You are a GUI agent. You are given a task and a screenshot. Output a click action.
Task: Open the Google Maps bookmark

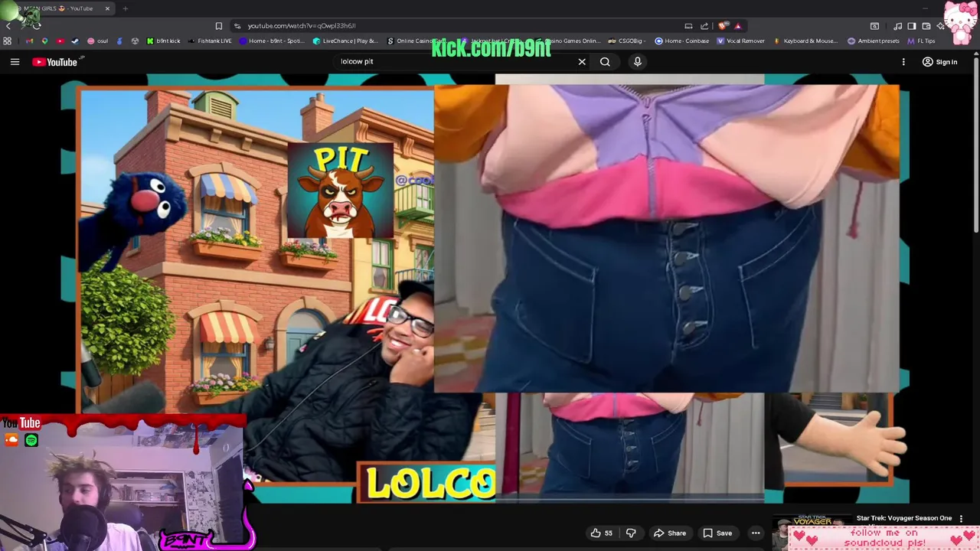click(x=44, y=41)
